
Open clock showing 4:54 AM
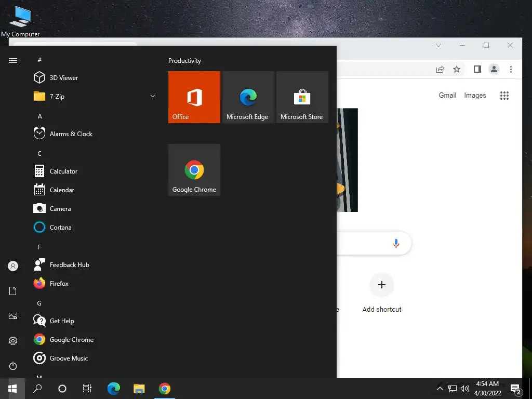487,389
